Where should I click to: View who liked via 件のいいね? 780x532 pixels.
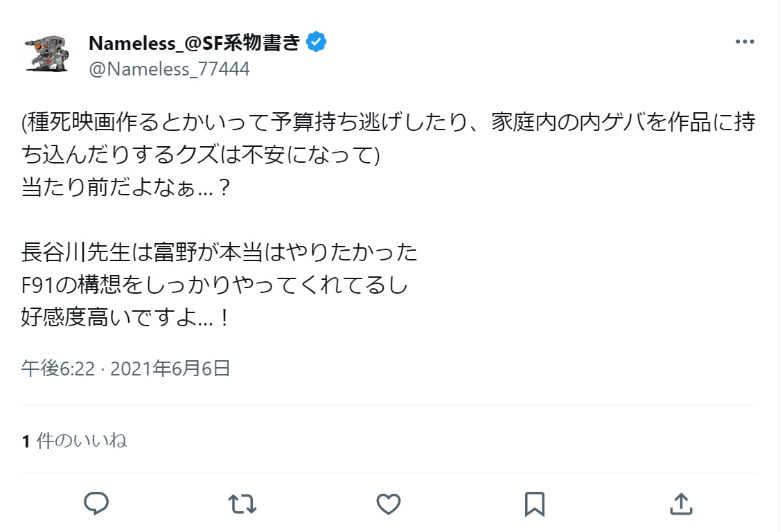[82, 441]
